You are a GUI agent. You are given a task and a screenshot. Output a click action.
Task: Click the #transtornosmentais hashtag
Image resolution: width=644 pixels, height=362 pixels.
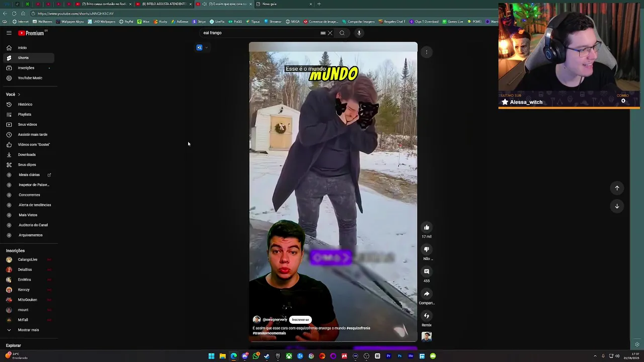(269, 333)
